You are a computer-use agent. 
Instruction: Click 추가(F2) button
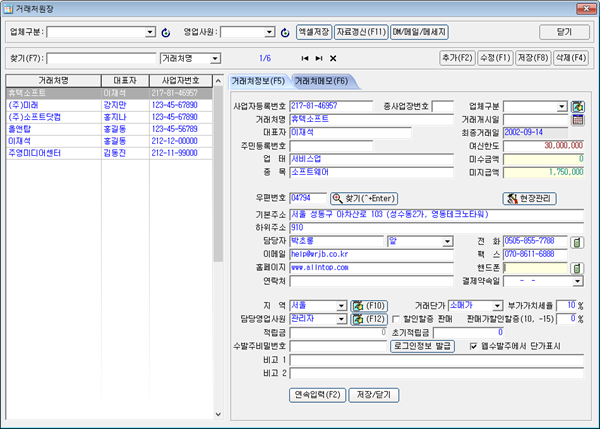click(457, 58)
